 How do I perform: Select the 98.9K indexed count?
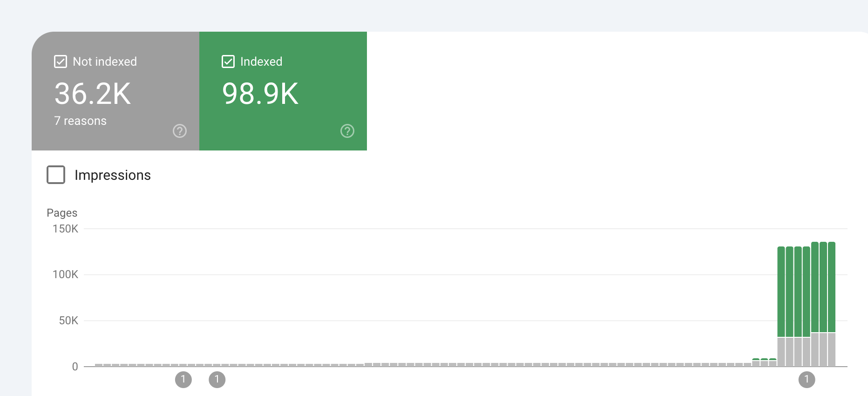(260, 94)
